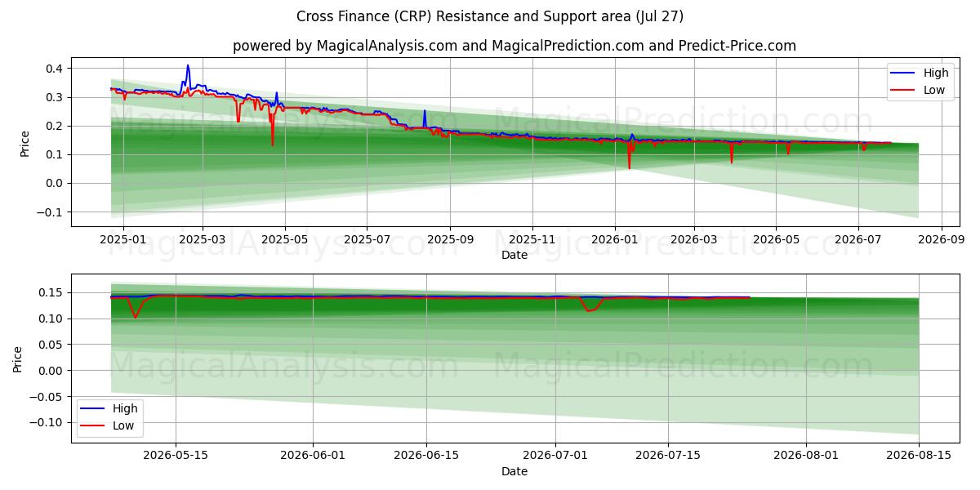Image resolution: width=980 pixels, height=490 pixels.
Task: Click the '0.1' y-axis label in the top chart
Action: (x=56, y=154)
